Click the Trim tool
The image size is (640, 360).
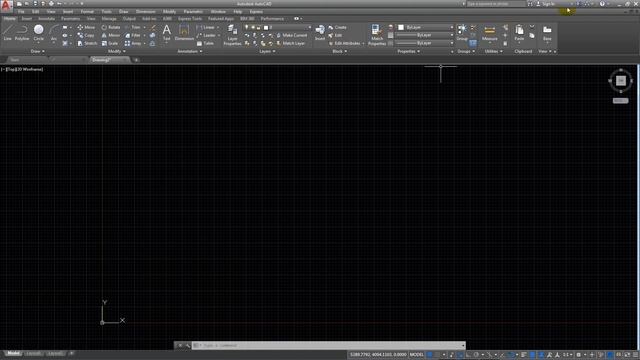click(x=133, y=27)
